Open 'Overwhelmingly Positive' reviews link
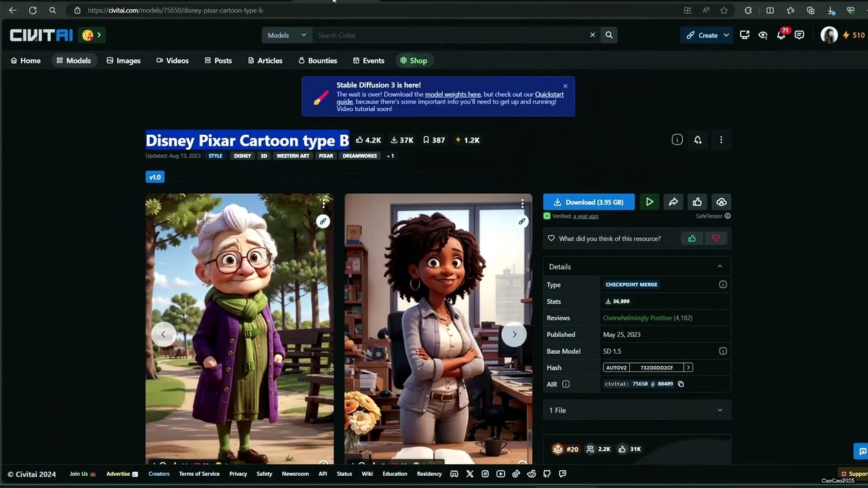 (x=637, y=318)
